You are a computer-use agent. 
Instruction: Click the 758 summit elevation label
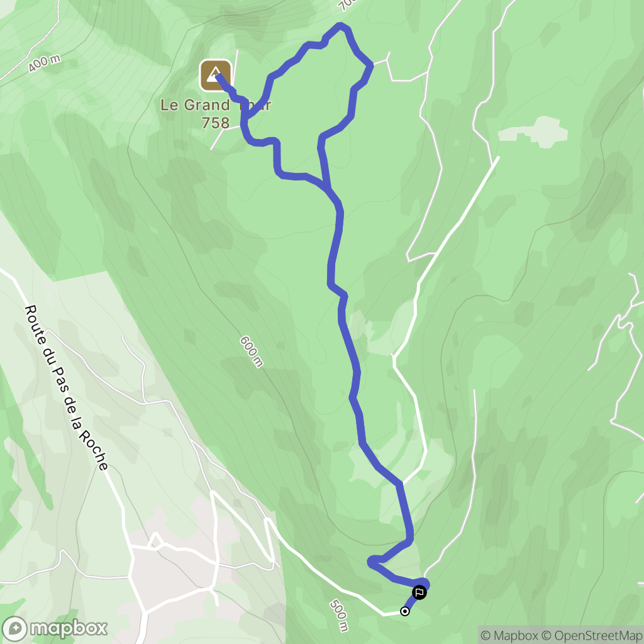(x=216, y=123)
